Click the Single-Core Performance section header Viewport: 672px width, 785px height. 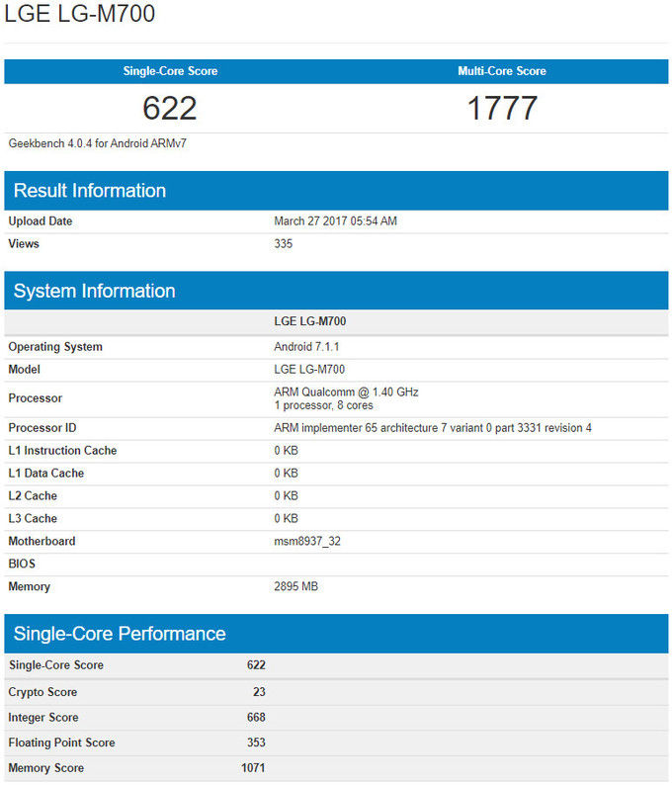point(120,634)
